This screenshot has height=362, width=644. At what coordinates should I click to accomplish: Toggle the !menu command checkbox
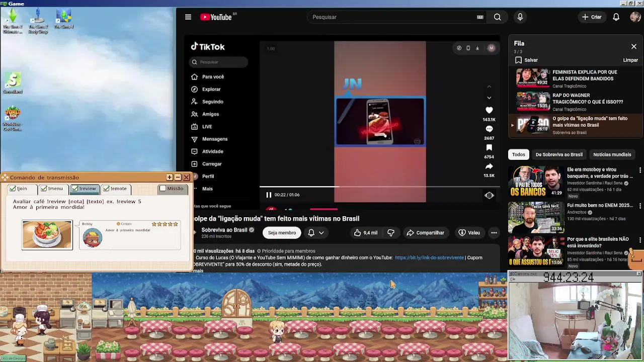tap(44, 189)
